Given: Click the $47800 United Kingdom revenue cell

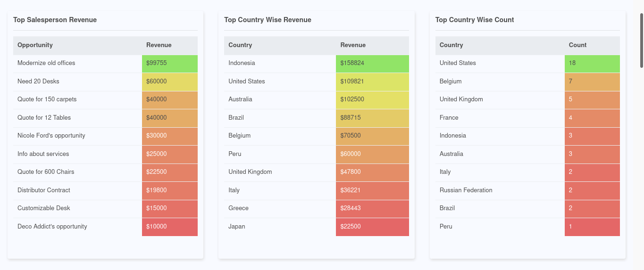Looking at the screenshot, I should (372, 172).
